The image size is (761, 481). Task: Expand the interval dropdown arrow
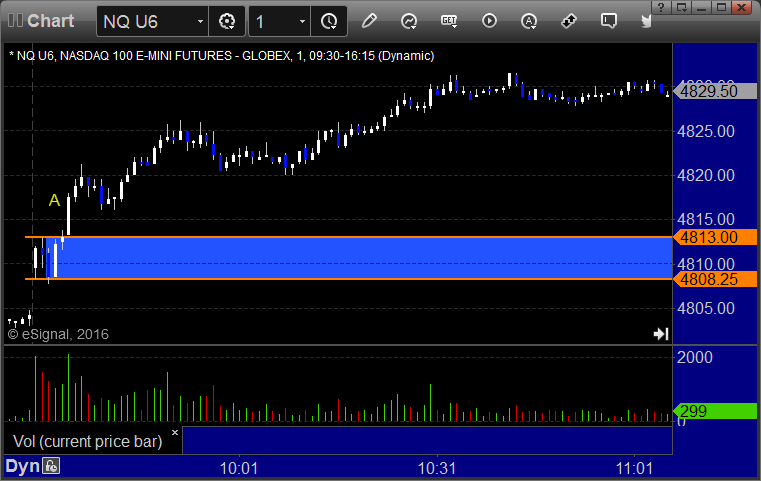coord(302,21)
